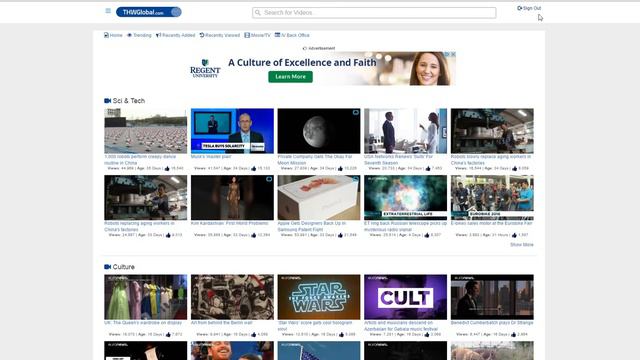Click Learn More on the ad
This screenshot has height=360, width=640.
tap(290, 77)
